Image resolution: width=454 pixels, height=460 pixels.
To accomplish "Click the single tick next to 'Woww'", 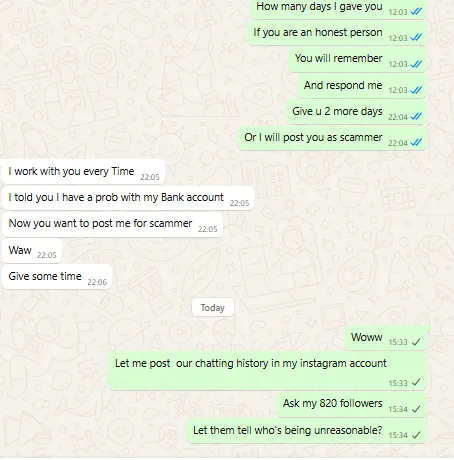I will pyautogui.click(x=416, y=342).
